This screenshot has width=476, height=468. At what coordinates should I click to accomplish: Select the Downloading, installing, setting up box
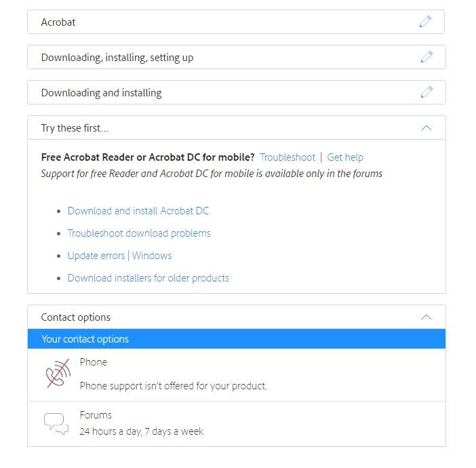pyautogui.click(x=237, y=57)
